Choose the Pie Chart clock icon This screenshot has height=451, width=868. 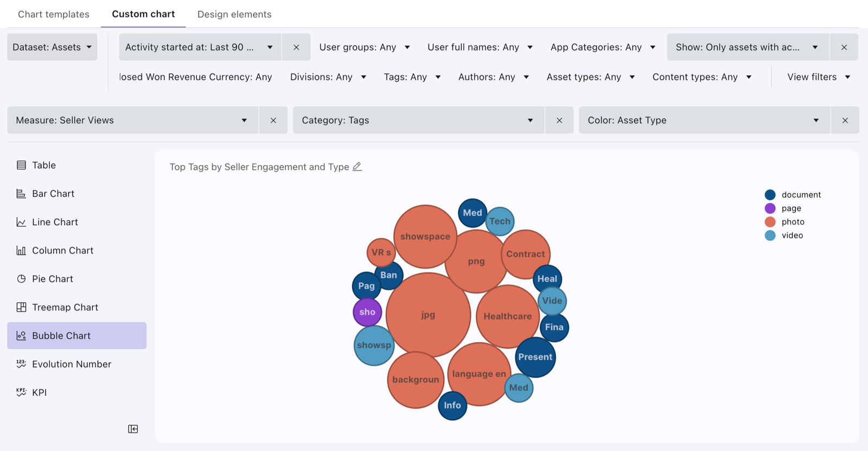pyautogui.click(x=21, y=279)
